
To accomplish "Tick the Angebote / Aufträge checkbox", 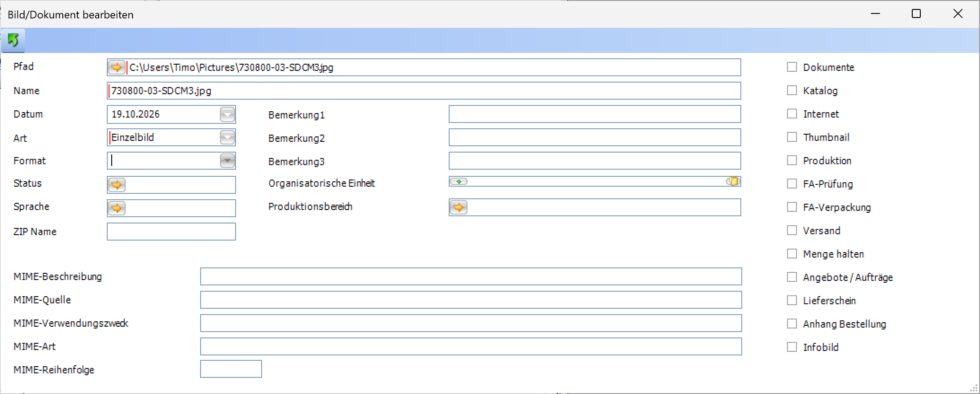I will coord(792,277).
